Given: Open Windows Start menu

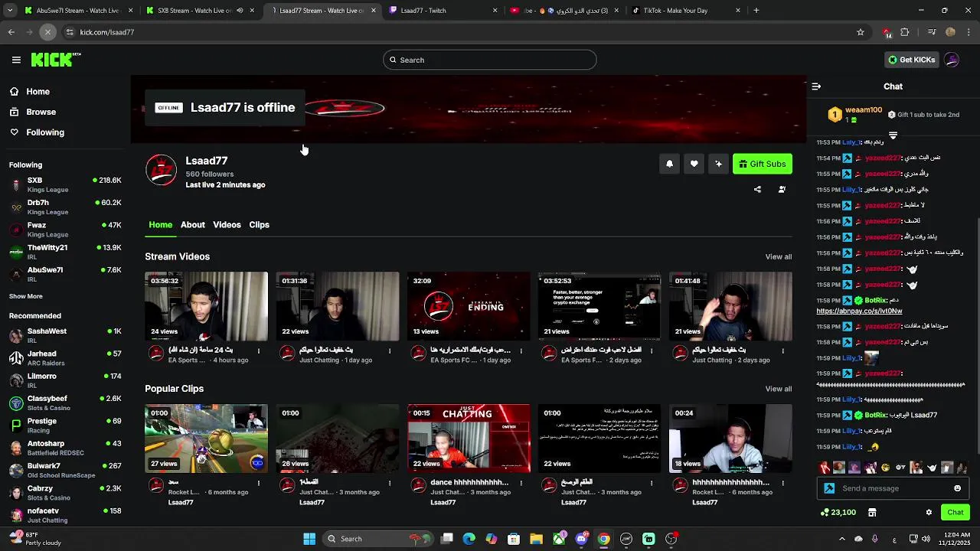Looking at the screenshot, I should (309, 539).
